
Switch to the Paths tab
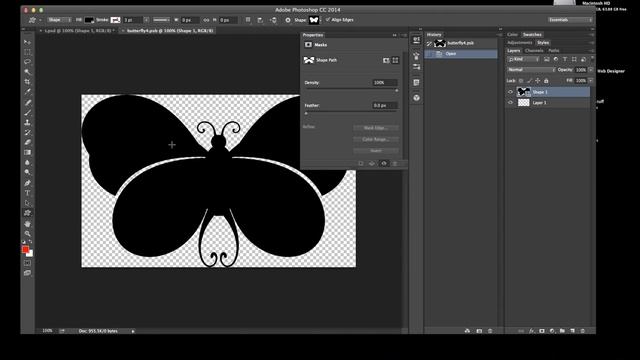point(553,51)
